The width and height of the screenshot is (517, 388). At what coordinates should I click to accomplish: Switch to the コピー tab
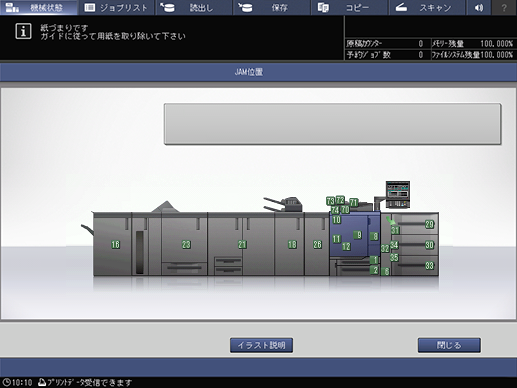coord(349,7)
